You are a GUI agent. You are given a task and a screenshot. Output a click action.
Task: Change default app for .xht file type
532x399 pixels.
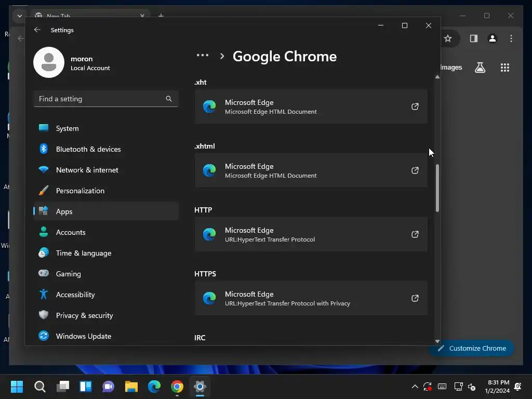(311, 107)
